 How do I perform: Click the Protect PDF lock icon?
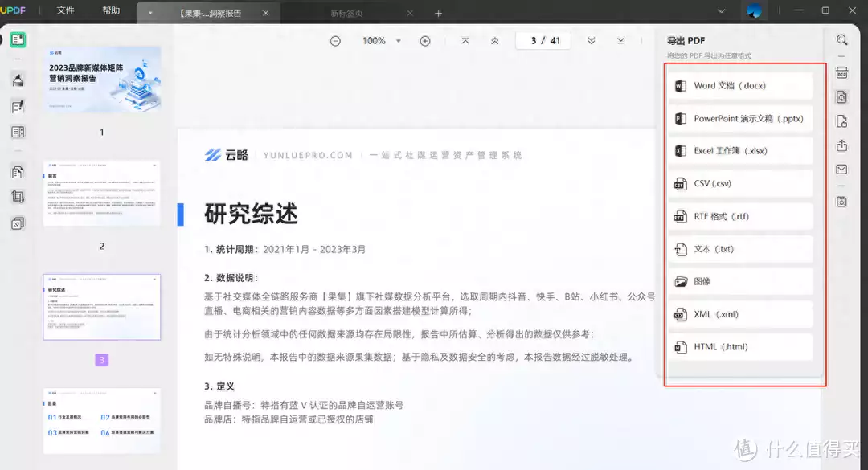pyautogui.click(x=841, y=121)
